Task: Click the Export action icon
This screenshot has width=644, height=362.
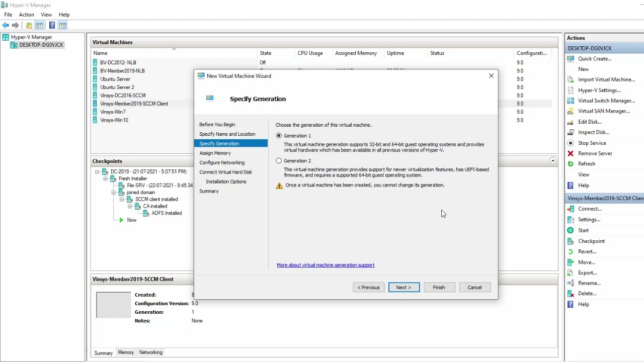Action: tap(571, 273)
